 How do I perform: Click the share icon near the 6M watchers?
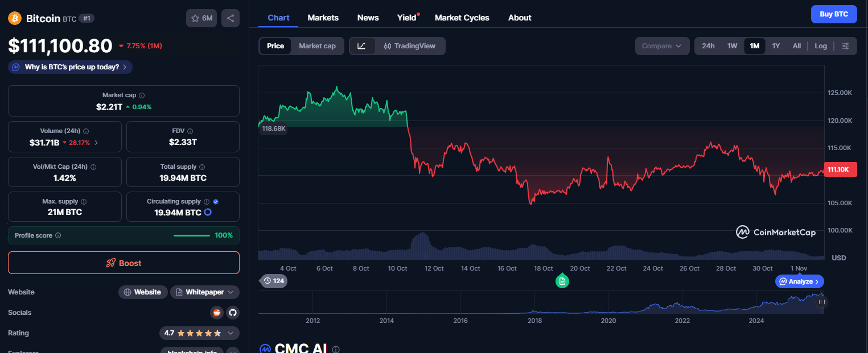click(x=231, y=18)
